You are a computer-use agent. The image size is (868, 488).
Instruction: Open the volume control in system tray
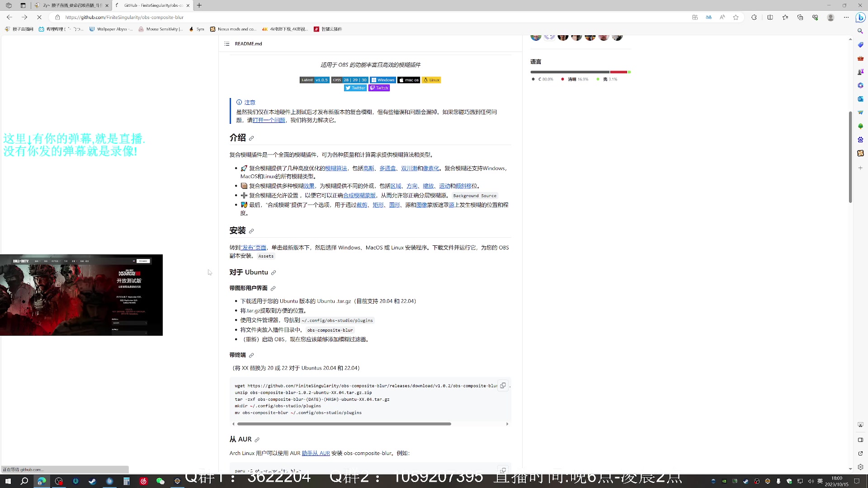(x=811, y=481)
